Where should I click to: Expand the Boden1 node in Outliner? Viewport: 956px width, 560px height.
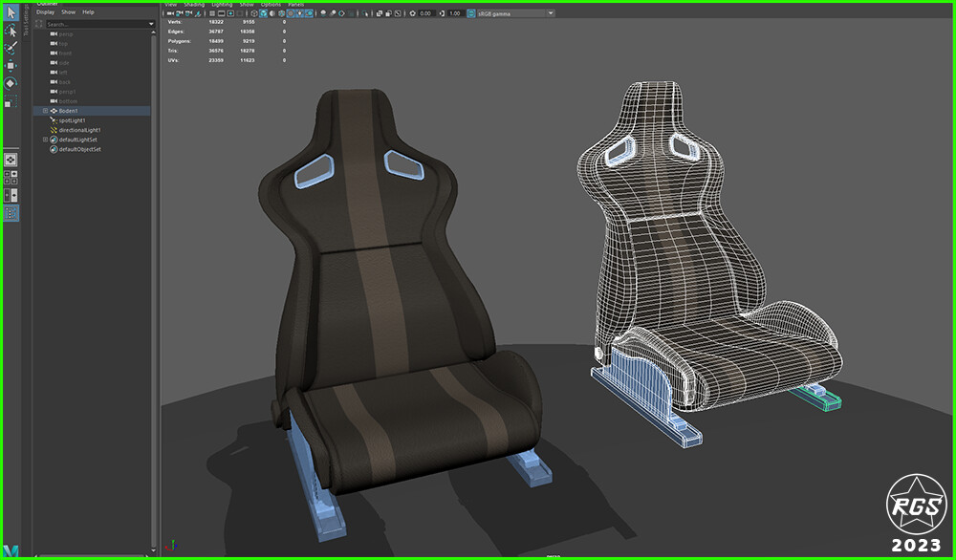pyautogui.click(x=45, y=111)
